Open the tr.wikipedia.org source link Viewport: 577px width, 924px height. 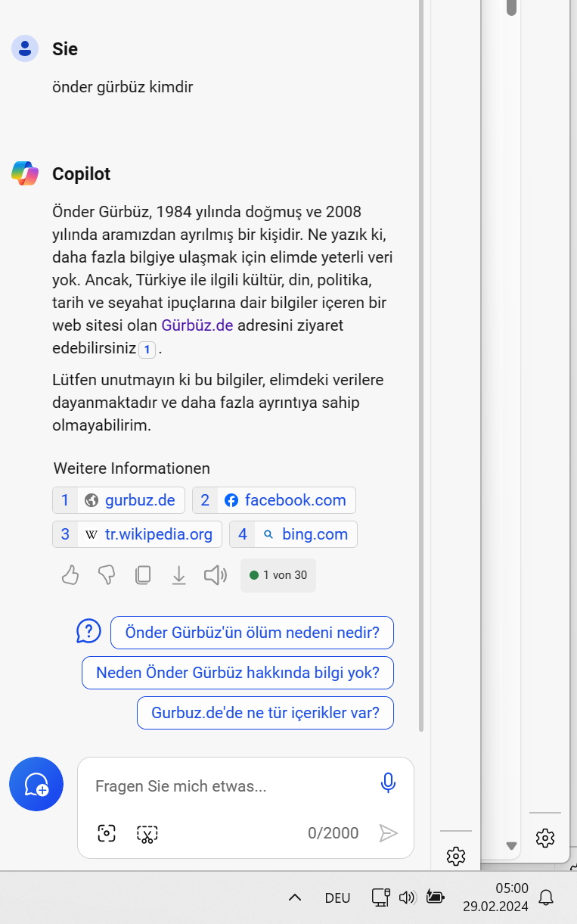tap(137, 534)
